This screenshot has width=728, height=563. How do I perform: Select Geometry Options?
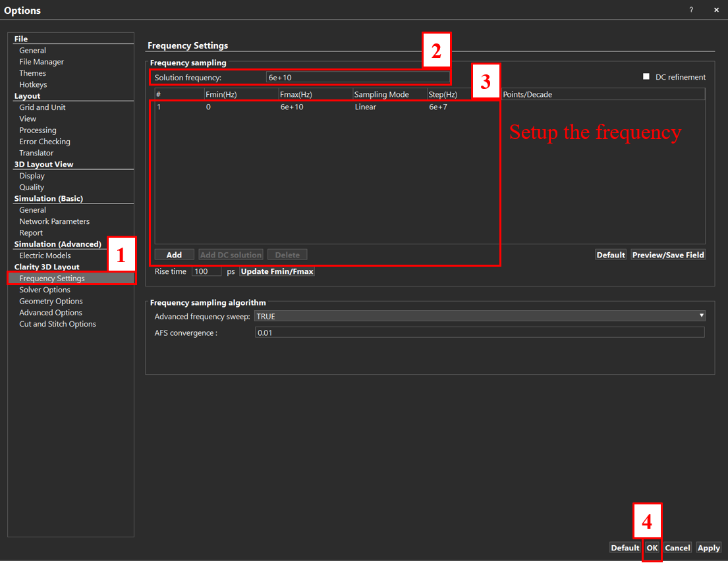coord(51,301)
